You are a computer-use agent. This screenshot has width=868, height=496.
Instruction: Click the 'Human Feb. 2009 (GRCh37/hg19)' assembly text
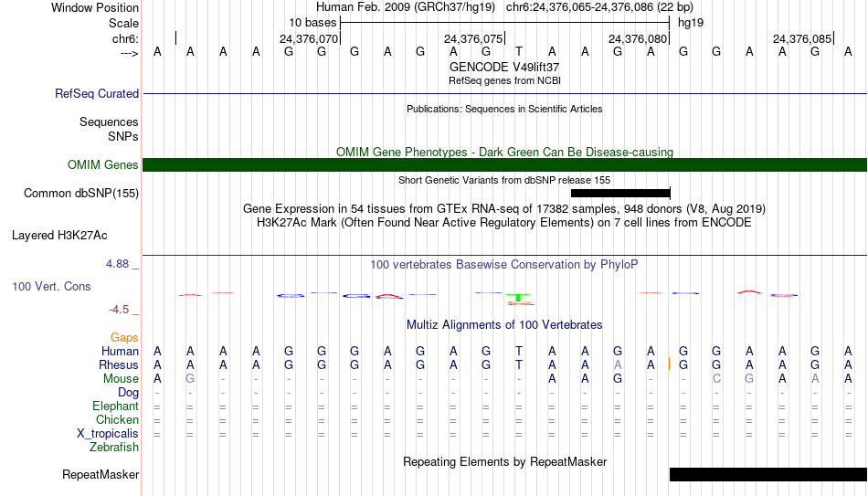click(x=406, y=7)
